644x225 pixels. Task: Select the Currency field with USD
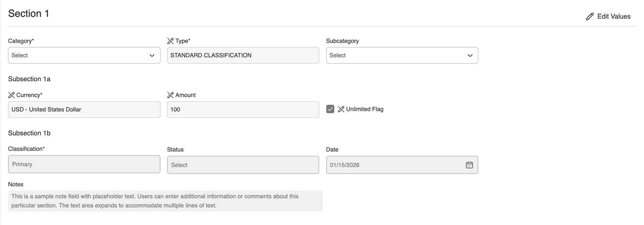84,110
